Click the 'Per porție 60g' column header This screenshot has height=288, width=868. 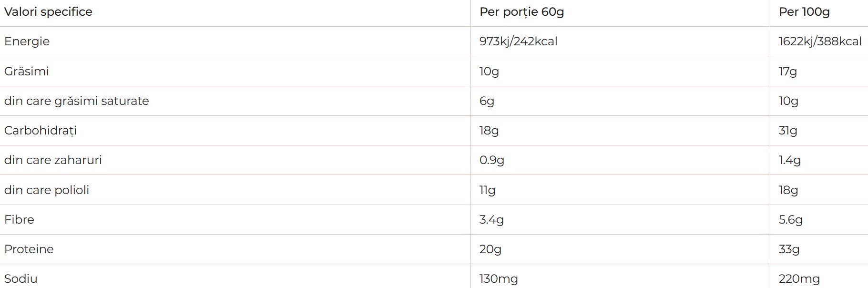(x=521, y=12)
